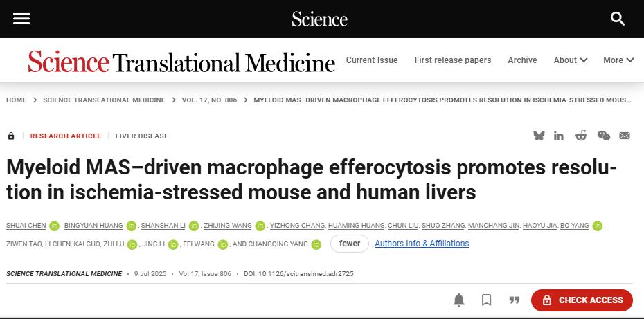Share article on Bluesky
Screen dimensions: 644x319
pos(539,136)
